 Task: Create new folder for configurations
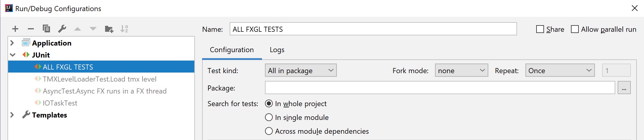109,29
